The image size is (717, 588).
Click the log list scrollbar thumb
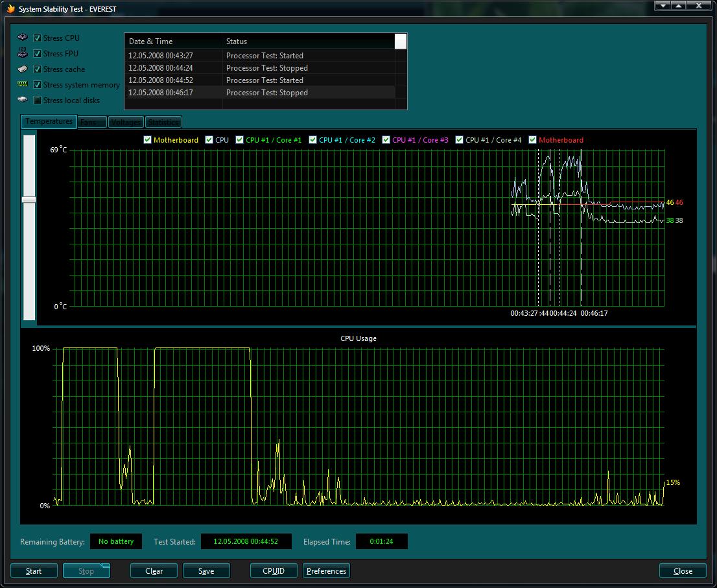pyautogui.click(x=401, y=41)
